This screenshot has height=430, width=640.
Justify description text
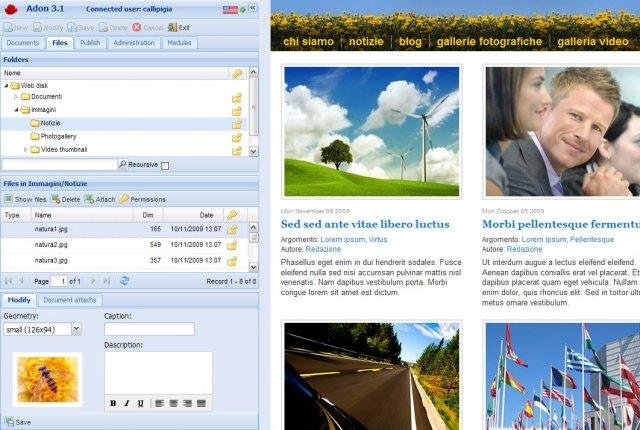tap(201, 403)
